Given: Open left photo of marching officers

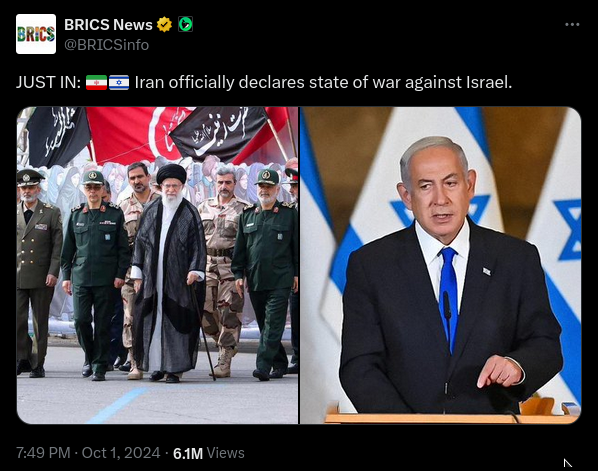Looking at the screenshot, I should (x=158, y=265).
